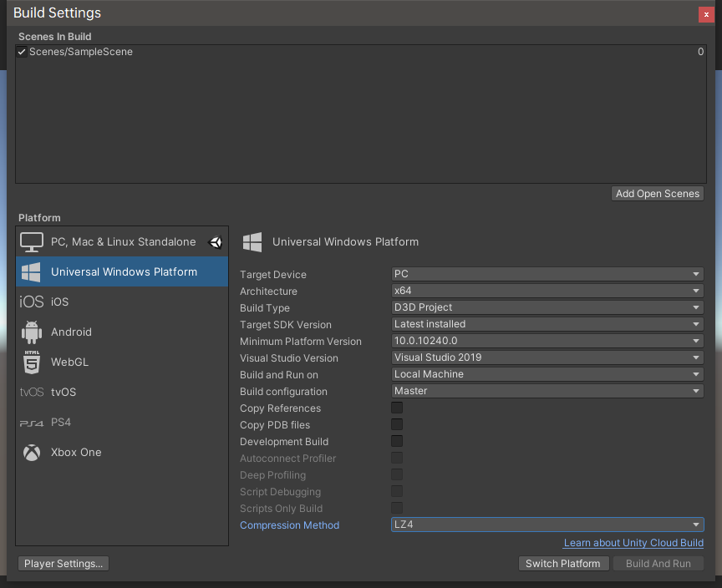This screenshot has width=722, height=588.
Task: Open the Build configuration dropdown
Action: tap(547, 391)
